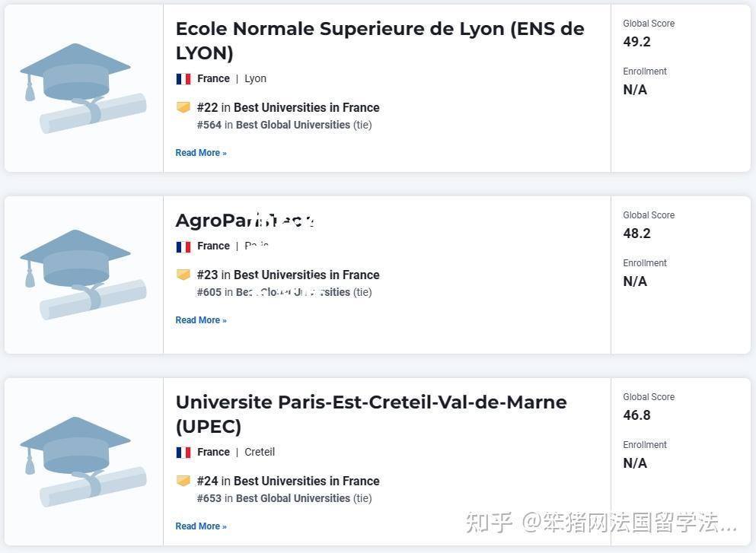
Task: Select #22 in Best Universities in France
Action: coord(288,107)
